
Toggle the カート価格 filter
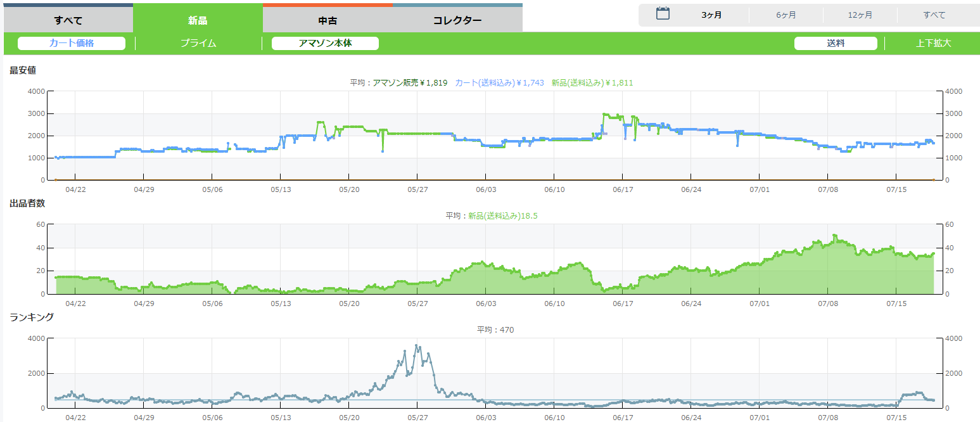72,44
